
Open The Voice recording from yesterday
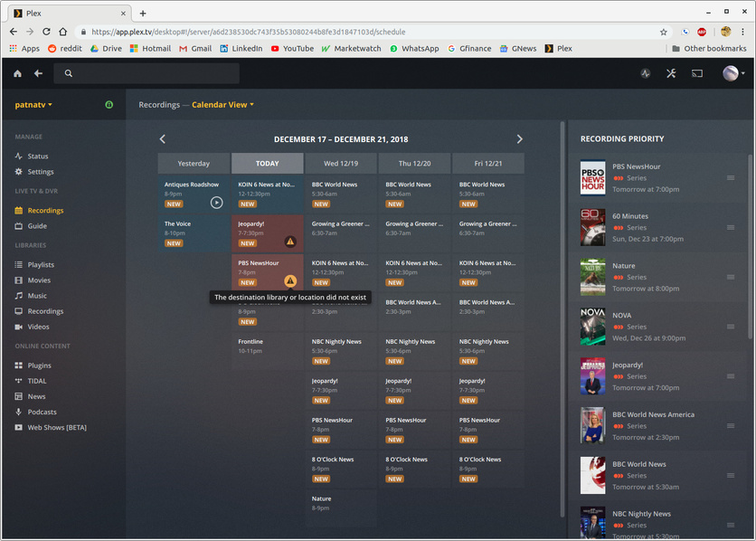194,233
